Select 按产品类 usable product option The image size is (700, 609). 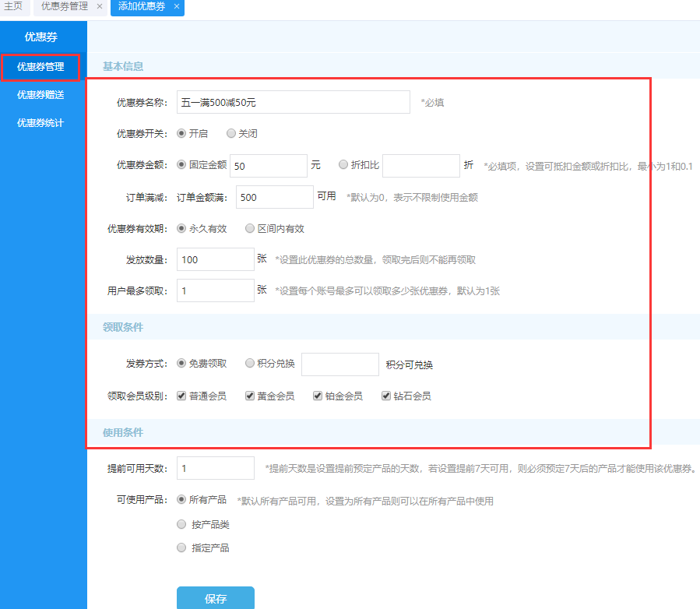click(181, 524)
